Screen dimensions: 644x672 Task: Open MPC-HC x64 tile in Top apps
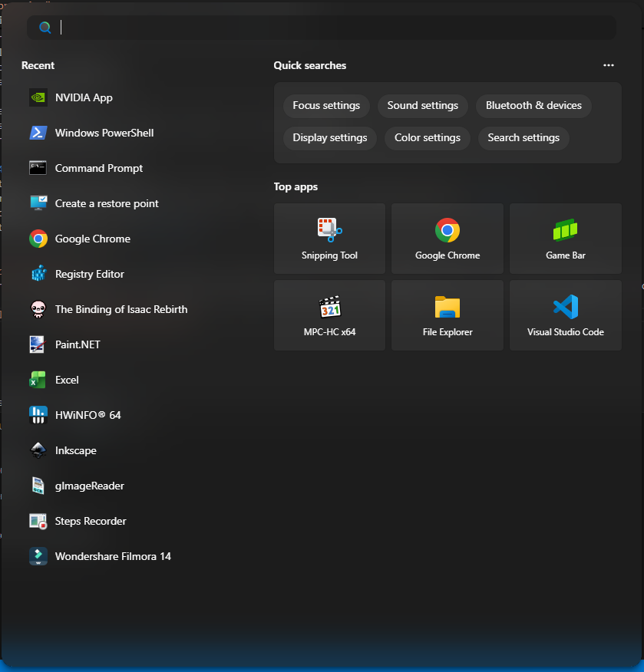click(x=329, y=315)
